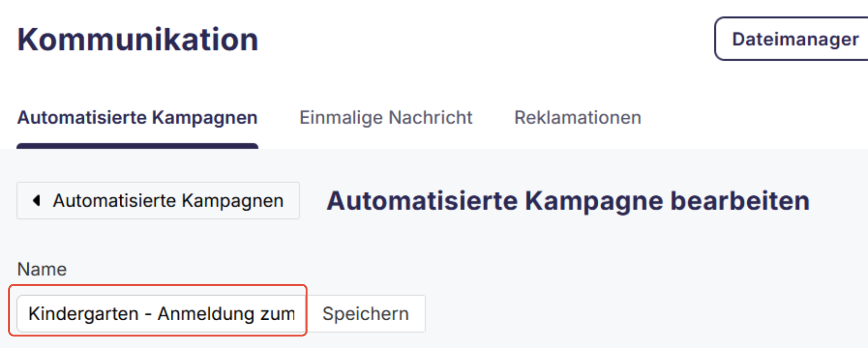This screenshot has height=348, width=868.
Task: Click the active tab underline indicator
Action: [137, 145]
